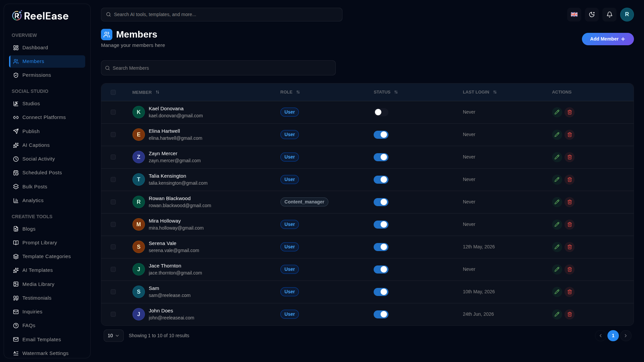Viewport: 644px width, 362px height.
Task: Tick the checkbox beside Mira Holloway
Action: 113,225
